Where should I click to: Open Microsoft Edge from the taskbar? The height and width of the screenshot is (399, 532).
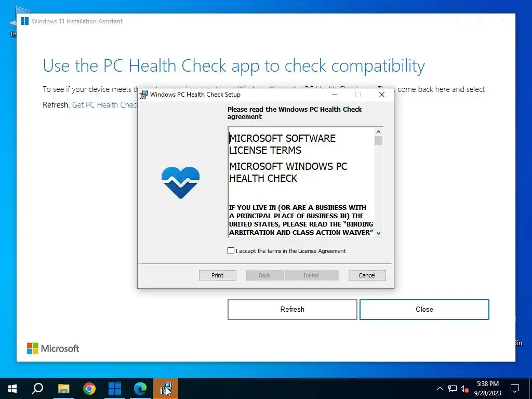point(140,389)
